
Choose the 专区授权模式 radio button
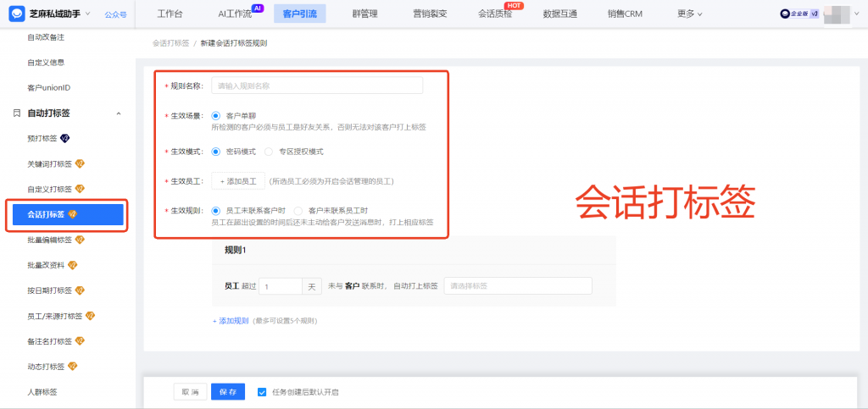pyautogui.click(x=269, y=152)
